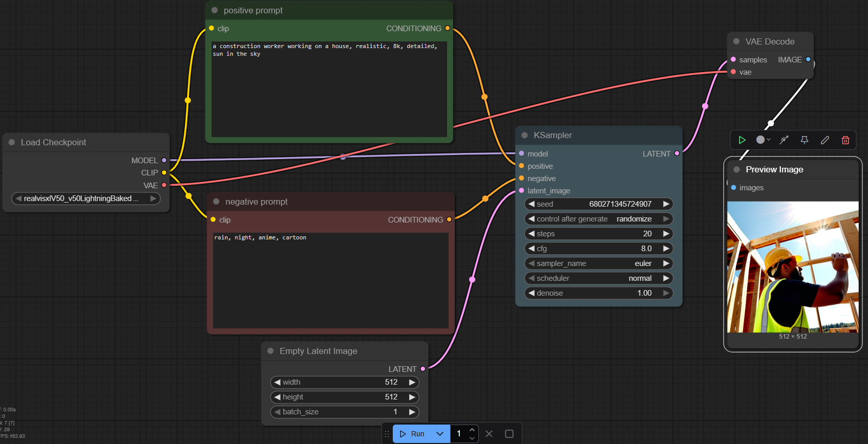The image size is (868, 444).
Task: Click the pencil edit icon in selection toolbar
Action: click(825, 140)
